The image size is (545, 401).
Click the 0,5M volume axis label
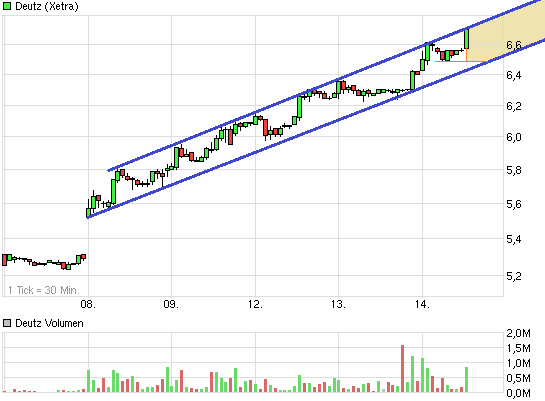click(x=518, y=378)
